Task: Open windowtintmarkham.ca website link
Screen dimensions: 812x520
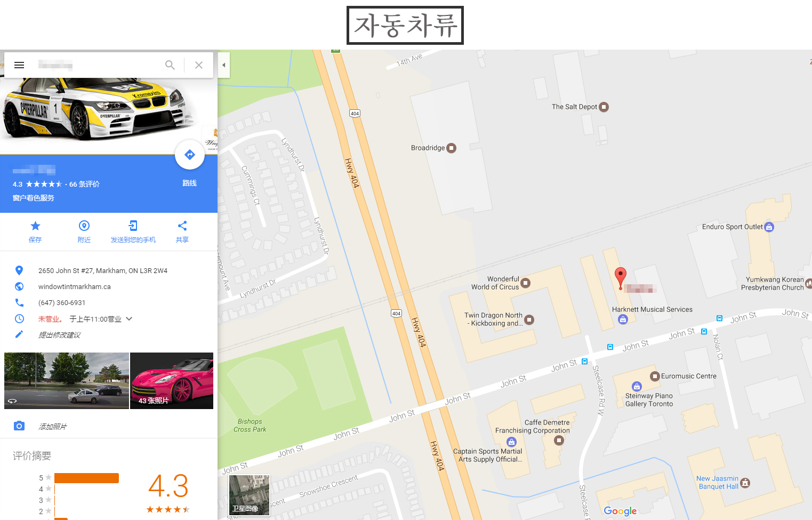Action: pos(75,287)
